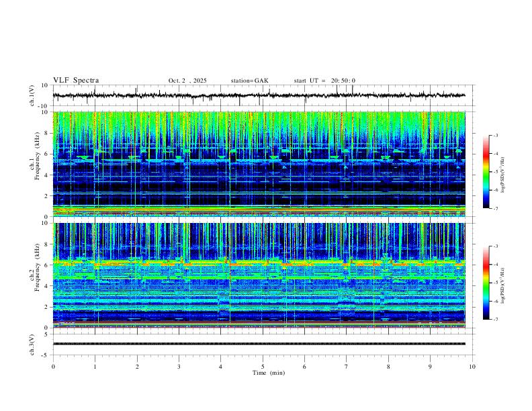The height and width of the screenshot is (411, 532).
Task: Click the ch.2 spectrogram color scale bar
Action: point(486,283)
